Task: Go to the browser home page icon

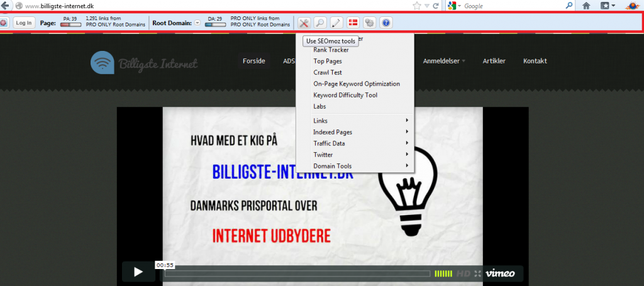Action: point(587,6)
